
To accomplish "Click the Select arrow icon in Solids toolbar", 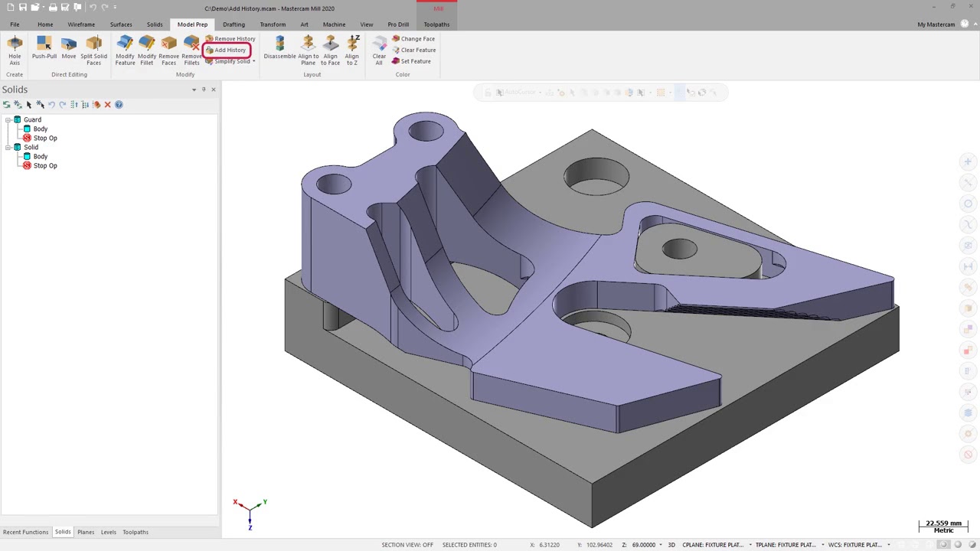I will click(29, 105).
